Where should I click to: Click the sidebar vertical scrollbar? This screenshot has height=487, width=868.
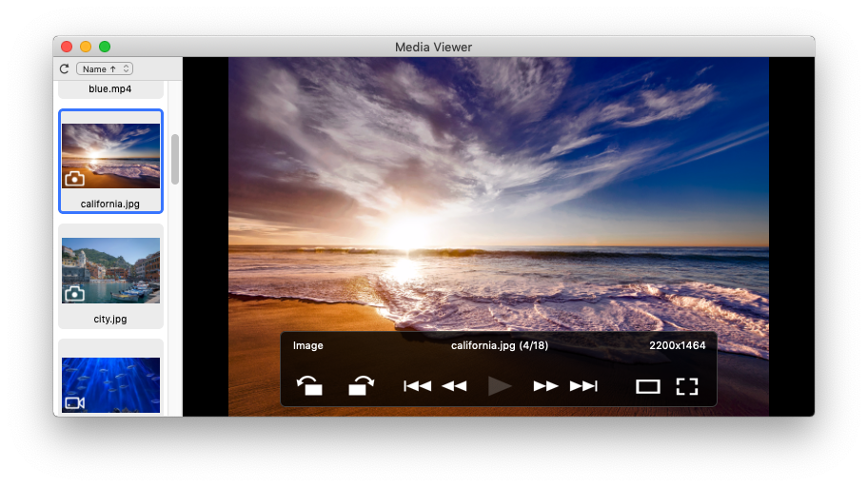pyautogui.click(x=175, y=159)
